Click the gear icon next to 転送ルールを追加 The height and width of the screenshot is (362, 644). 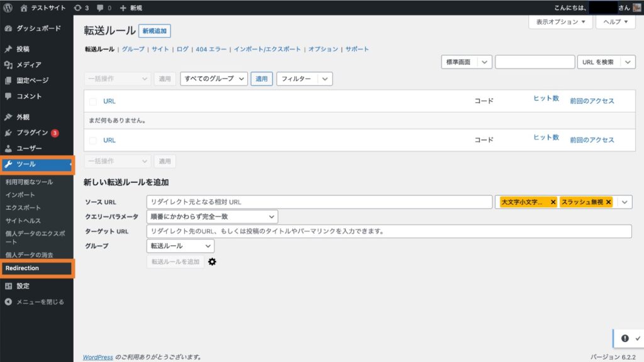click(x=212, y=262)
